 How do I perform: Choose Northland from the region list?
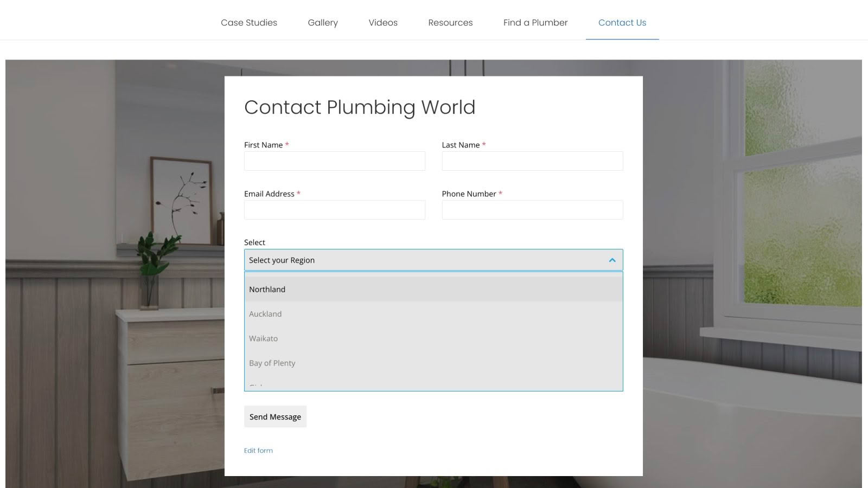433,289
